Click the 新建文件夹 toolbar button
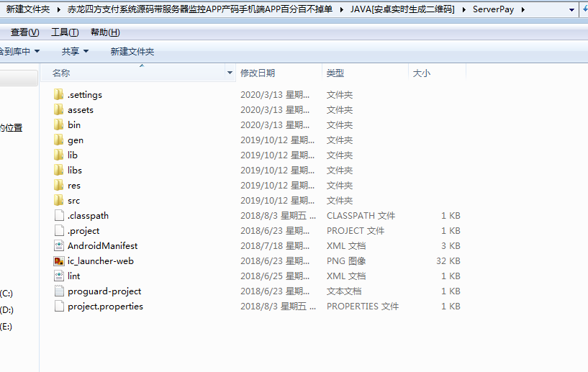This screenshot has width=588, height=372. pos(132,51)
